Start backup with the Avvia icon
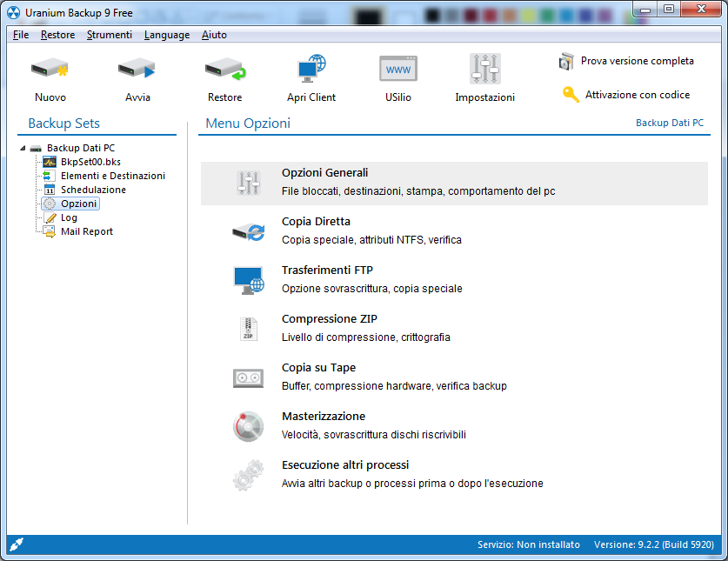The image size is (728, 561). click(137, 69)
